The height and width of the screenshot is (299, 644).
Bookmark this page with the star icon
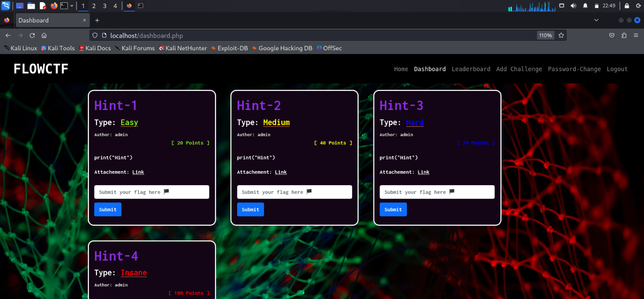[561, 35]
